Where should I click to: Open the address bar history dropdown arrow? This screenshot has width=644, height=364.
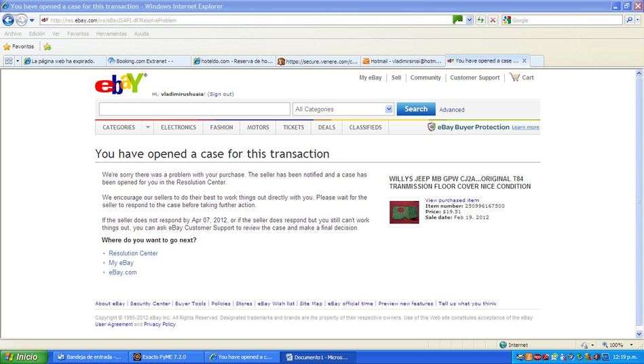coord(469,20)
